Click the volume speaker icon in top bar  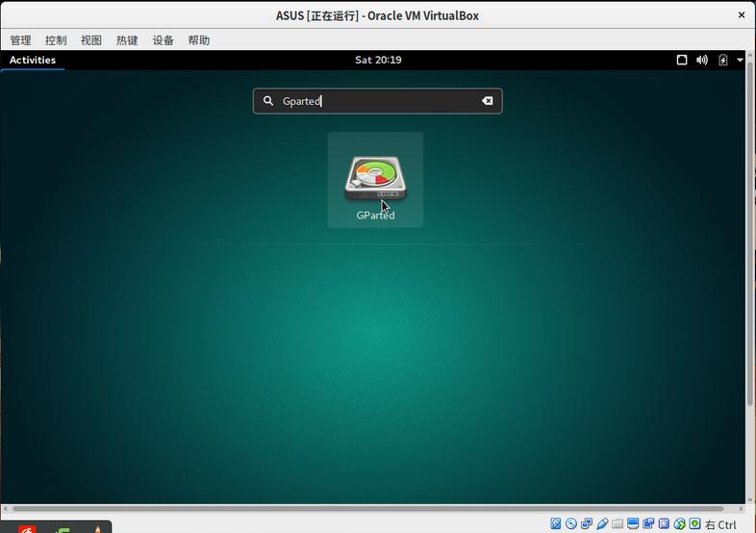(702, 60)
